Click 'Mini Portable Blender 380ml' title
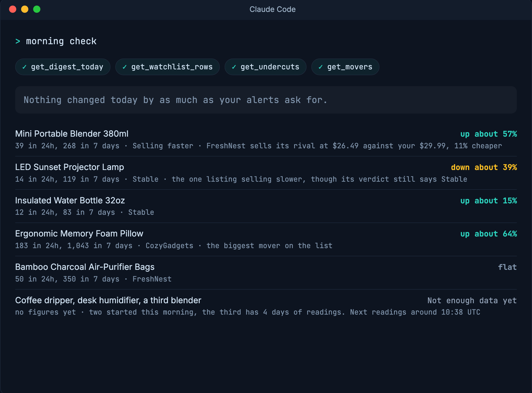Screen dimensions: 532x393 [x=72, y=134]
